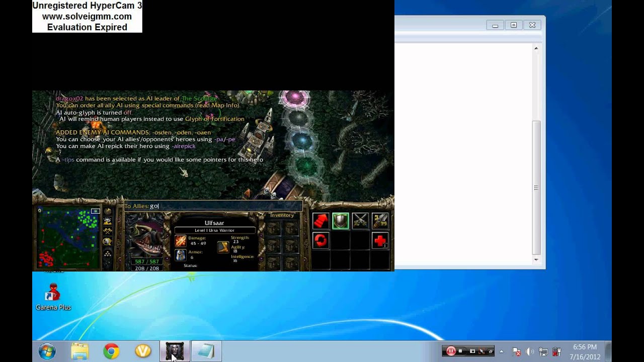Screen dimensions: 644x362
Task: Click scroll up arrow in white window
Action: (536, 48)
